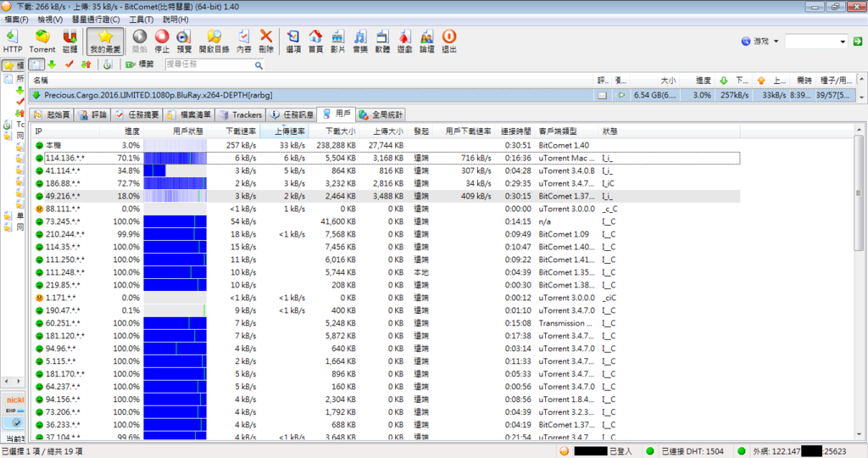
Task: Open a Torrent file
Action: [42, 42]
